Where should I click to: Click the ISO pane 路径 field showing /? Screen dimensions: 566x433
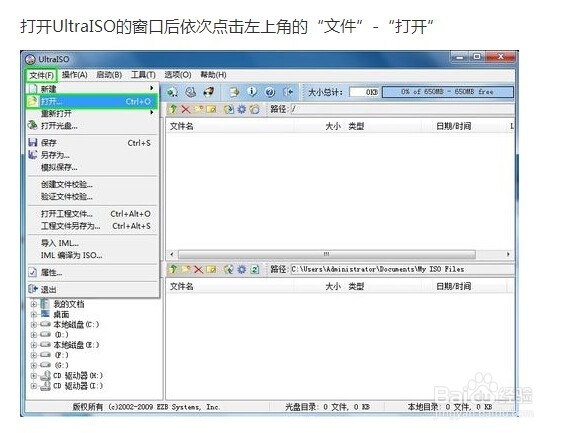[x=402, y=109]
